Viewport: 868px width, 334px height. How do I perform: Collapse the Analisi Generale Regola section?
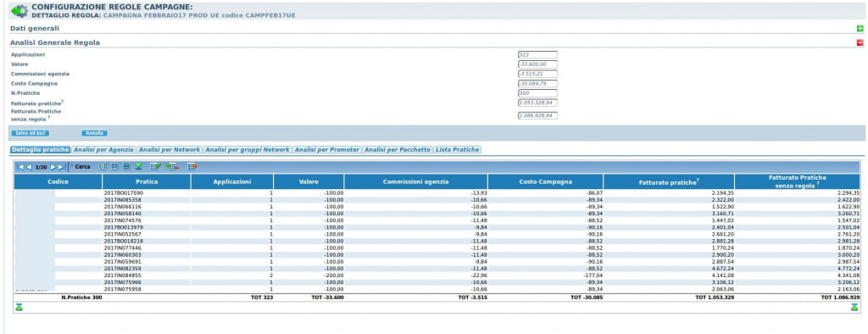click(860, 42)
